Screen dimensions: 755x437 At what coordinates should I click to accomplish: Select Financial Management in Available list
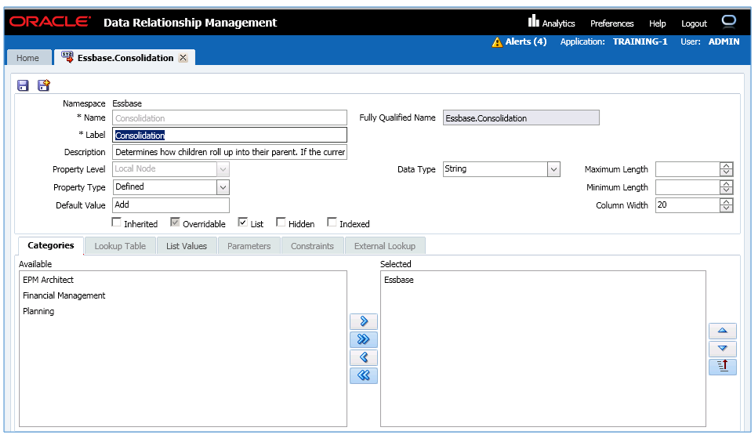click(64, 296)
